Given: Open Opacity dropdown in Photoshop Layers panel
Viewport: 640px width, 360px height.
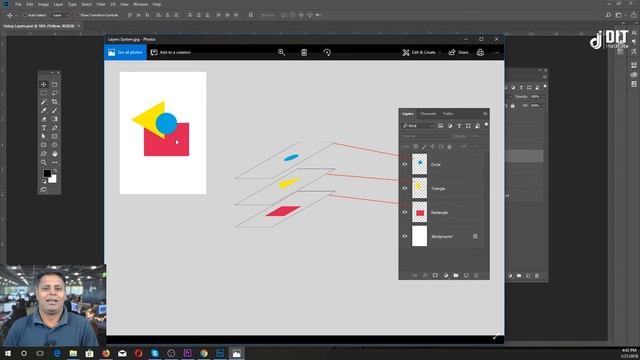Looking at the screenshot, I should tap(544, 97).
